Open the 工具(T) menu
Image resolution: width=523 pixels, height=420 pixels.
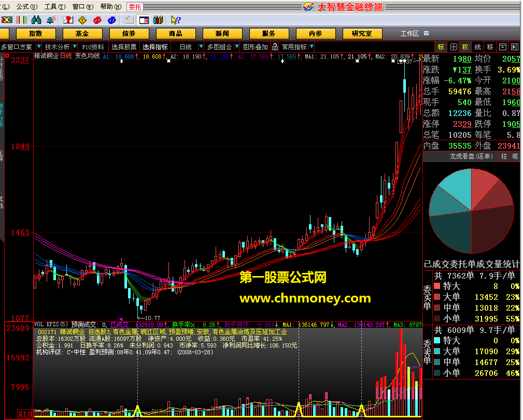tap(55, 7)
